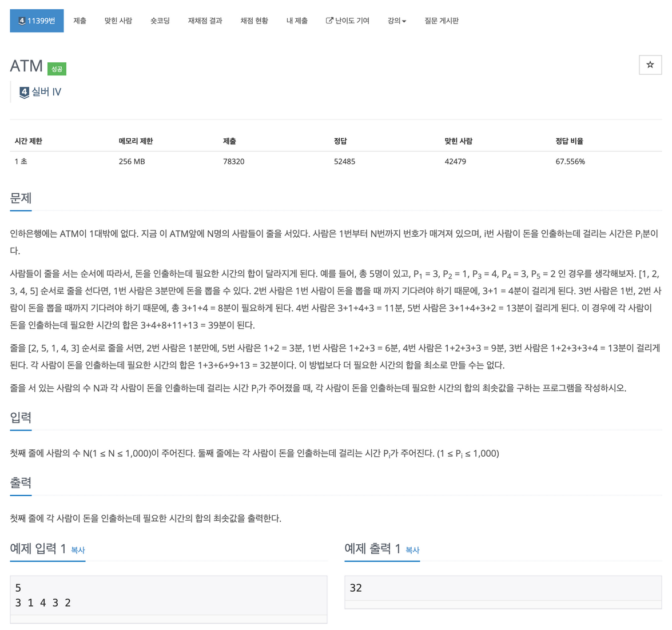The height and width of the screenshot is (630, 672).
Task: Click the 예제 출력 1 heading
Action: point(372,549)
